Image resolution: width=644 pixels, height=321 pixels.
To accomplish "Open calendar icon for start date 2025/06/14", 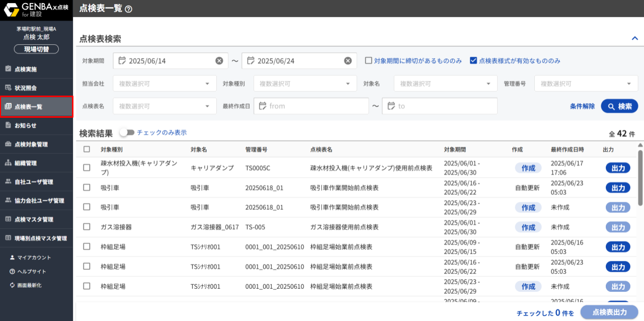I will click(x=122, y=61).
